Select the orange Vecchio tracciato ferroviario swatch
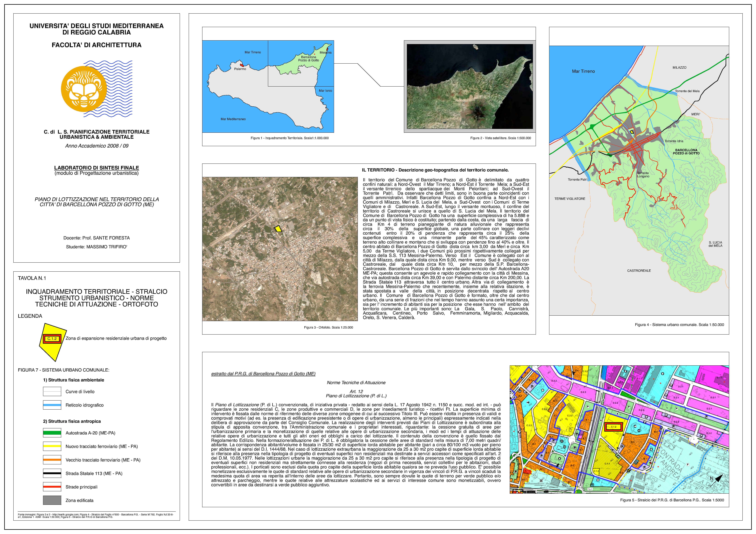 pos(52,460)
